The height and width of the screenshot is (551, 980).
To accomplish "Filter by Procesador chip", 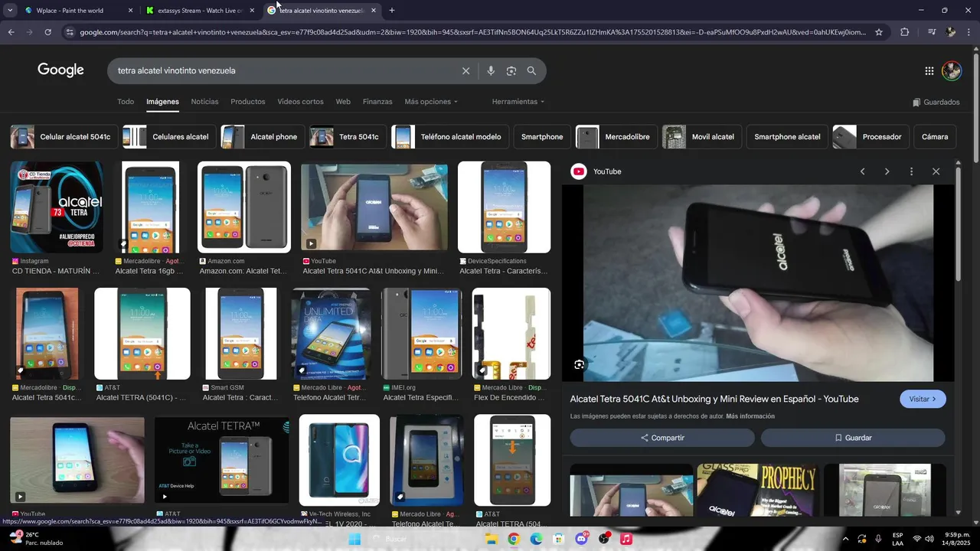I will coord(871,137).
